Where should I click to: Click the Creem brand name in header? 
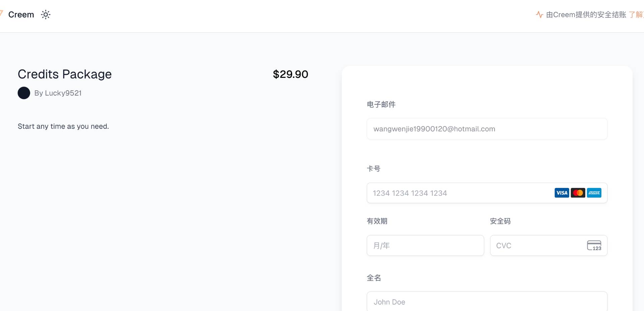pos(21,15)
